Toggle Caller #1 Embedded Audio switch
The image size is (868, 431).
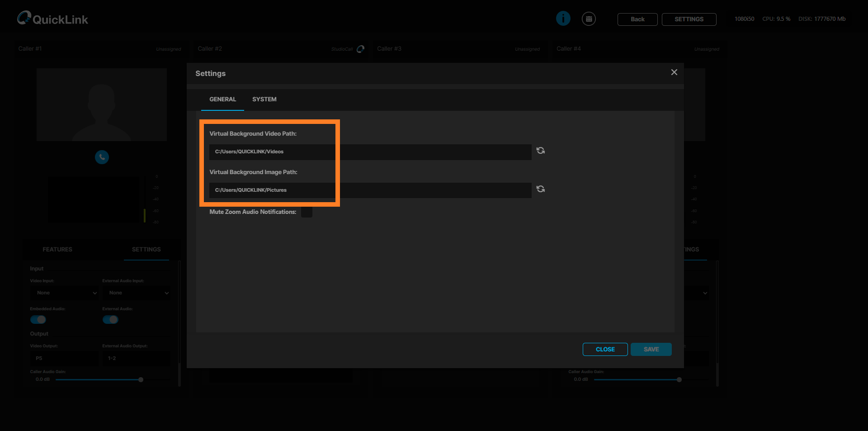pos(38,320)
